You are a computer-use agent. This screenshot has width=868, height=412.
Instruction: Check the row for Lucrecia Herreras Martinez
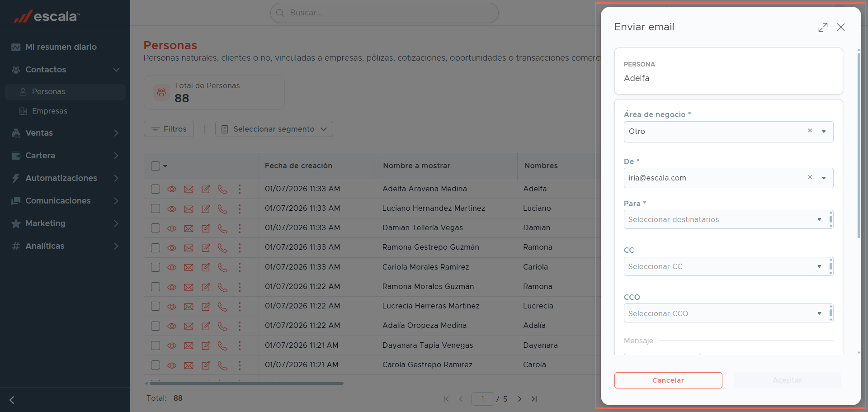point(156,306)
